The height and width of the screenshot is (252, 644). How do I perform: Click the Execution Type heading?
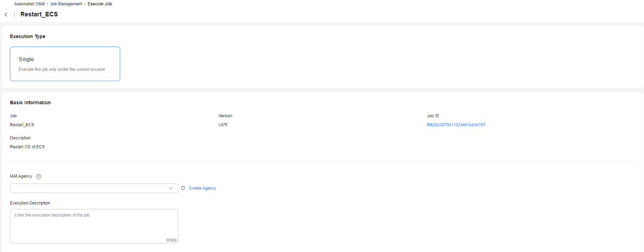pyautogui.click(x=28, y=37)
